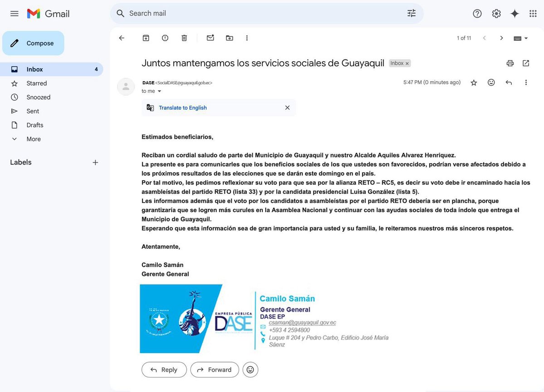
Task: Create new label with plus icon
Action: point(95,162)
